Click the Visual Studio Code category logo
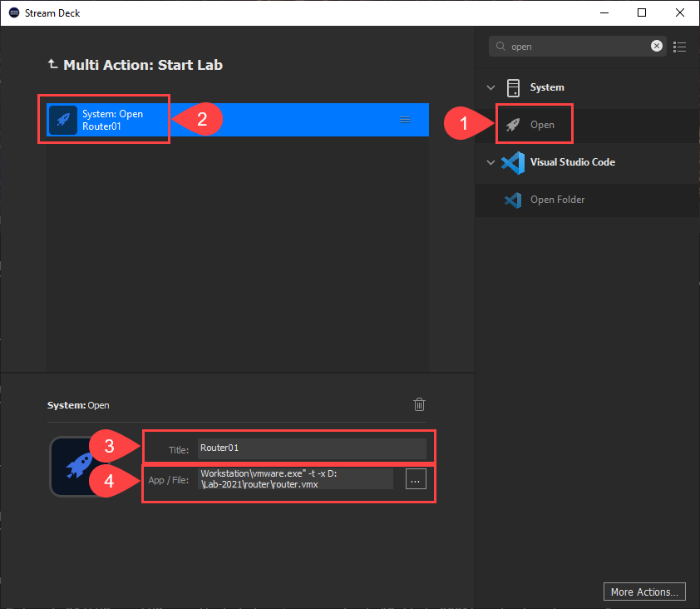The image size is (700, 609). (513, 162)
